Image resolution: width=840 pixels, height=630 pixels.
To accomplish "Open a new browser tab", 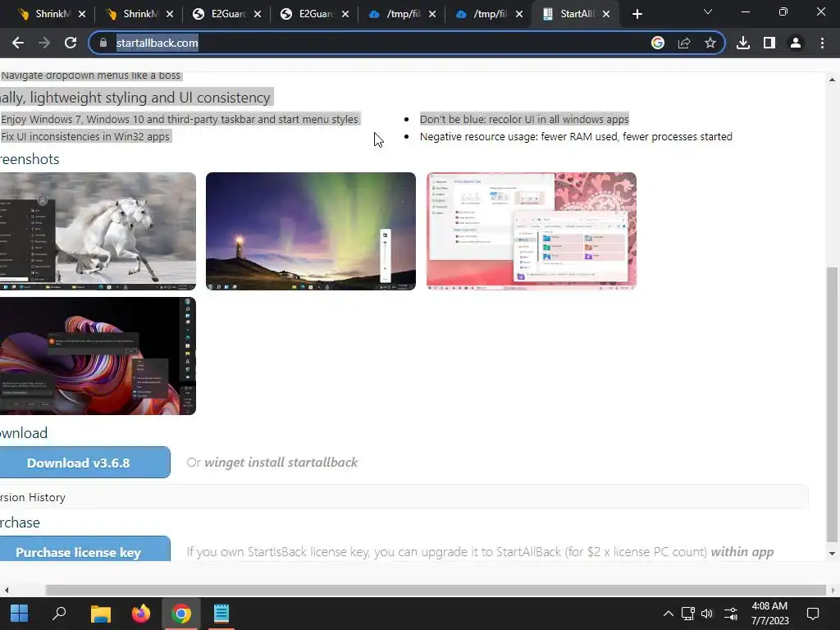I will [637, 14].
